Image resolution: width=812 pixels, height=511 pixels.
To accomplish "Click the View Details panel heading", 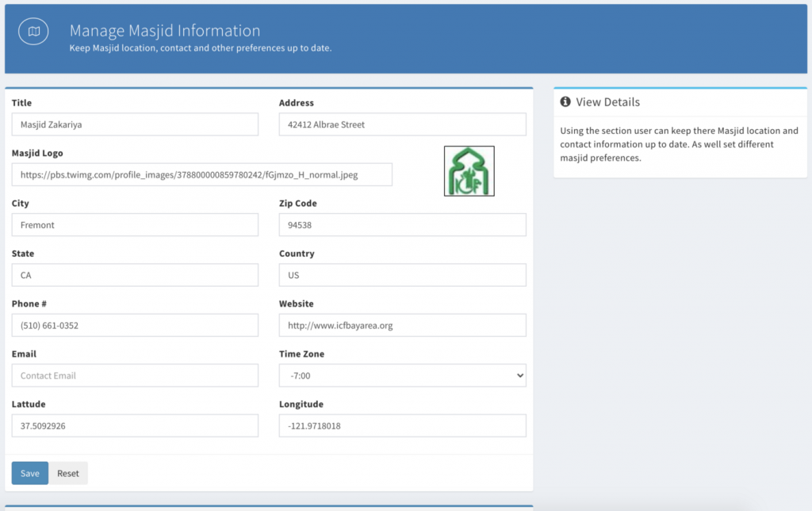I will (607, 102).
